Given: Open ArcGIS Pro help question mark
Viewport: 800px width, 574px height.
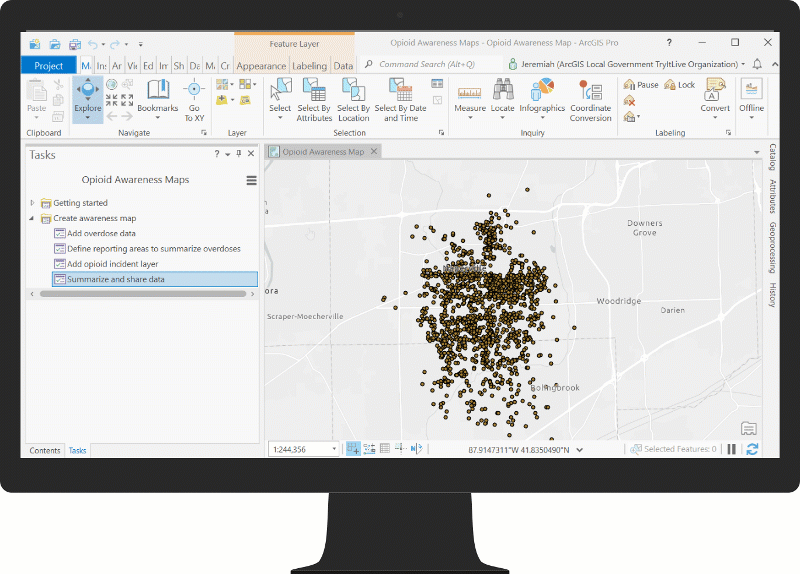Looking at the screenshot, I should pyautogui.click(x=669, y=42).
